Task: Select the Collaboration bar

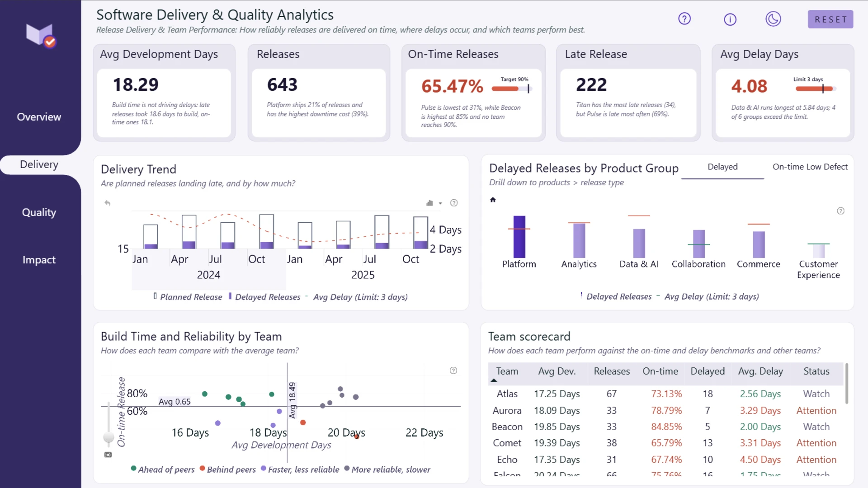Action: [x=699, y=244]
